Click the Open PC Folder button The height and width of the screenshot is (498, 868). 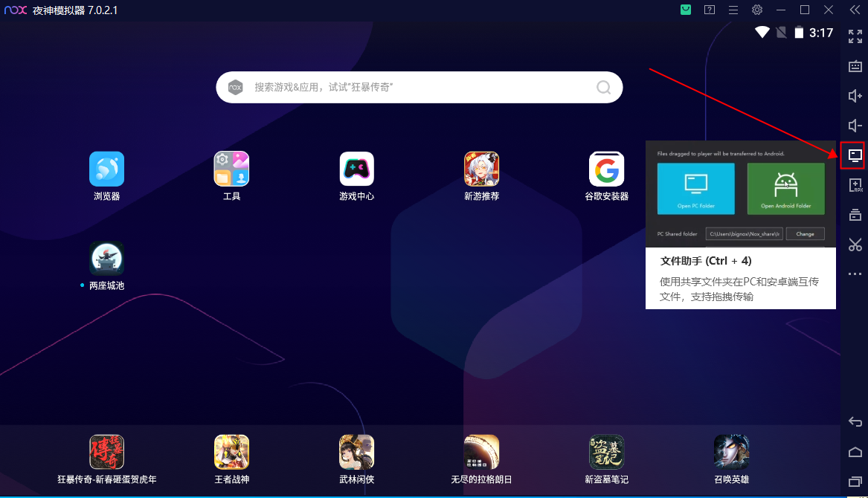[x=695, y=188]
